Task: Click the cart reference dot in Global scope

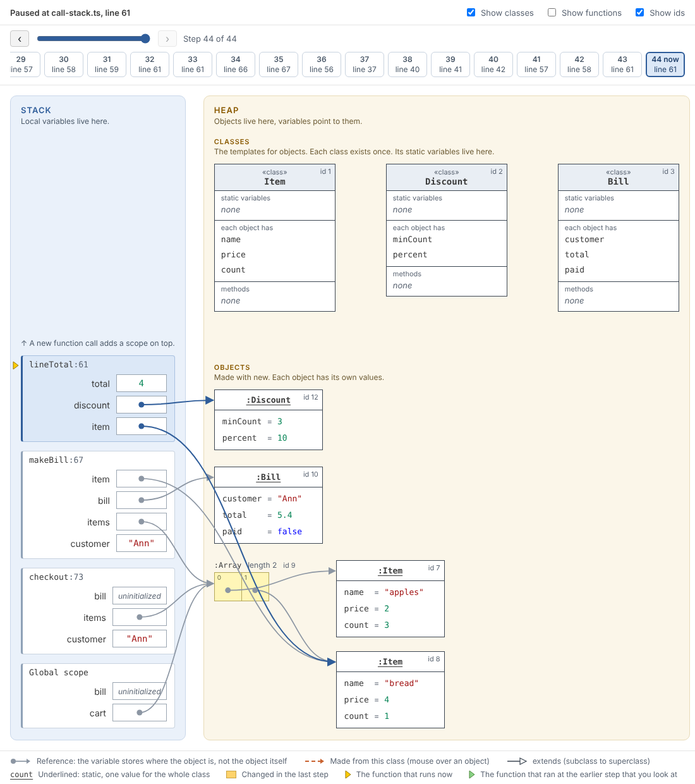Action: click(x=140, y=713)
